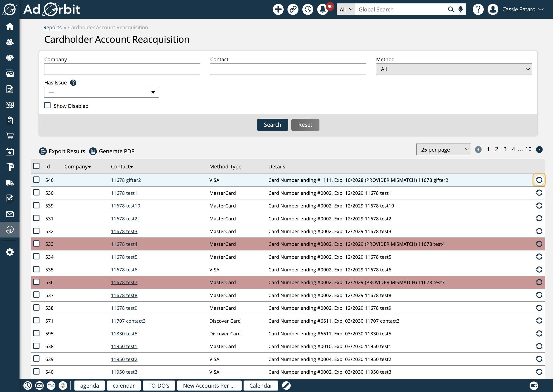Viewport: 553px width, 392px height.
Task: Select the checkbox for row 533
Action: coord(36,244)
